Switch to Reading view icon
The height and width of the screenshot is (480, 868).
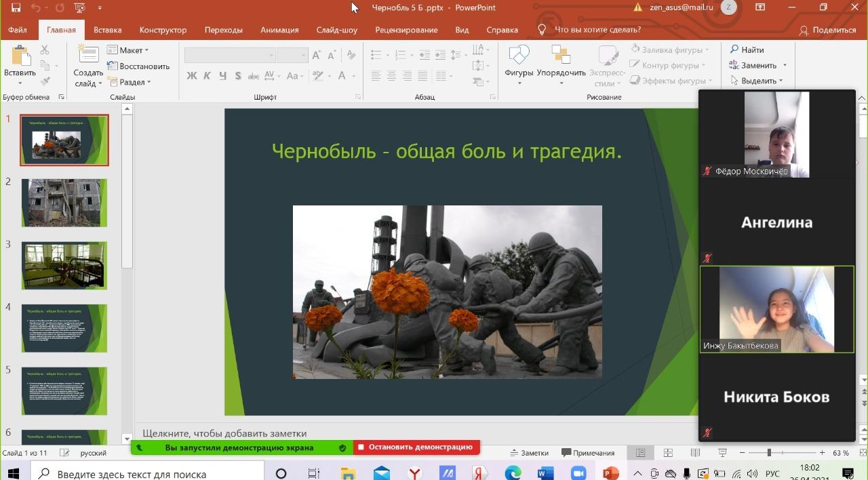[695, 453]
